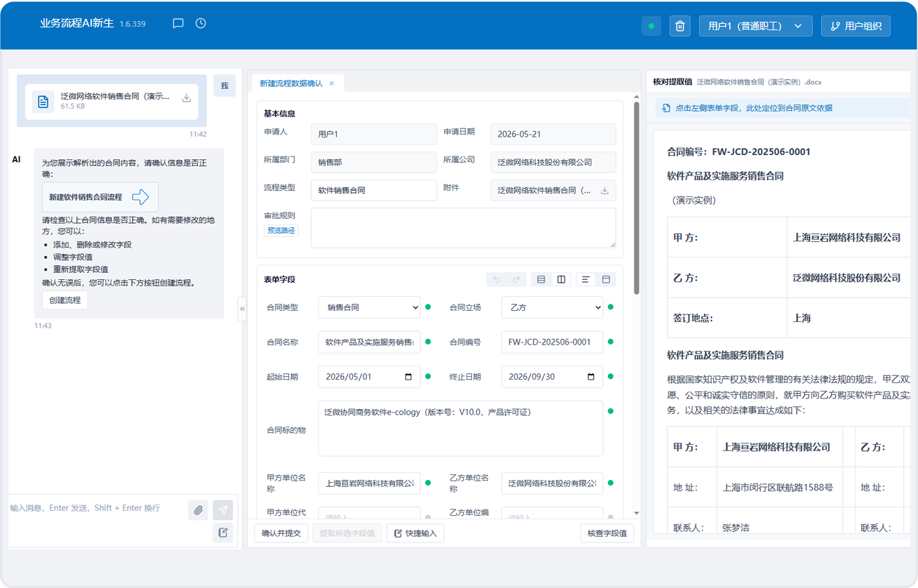This screenshot has width=918, height=588.
Task: Edit the 合同标的物 text area
Action: 460,429
